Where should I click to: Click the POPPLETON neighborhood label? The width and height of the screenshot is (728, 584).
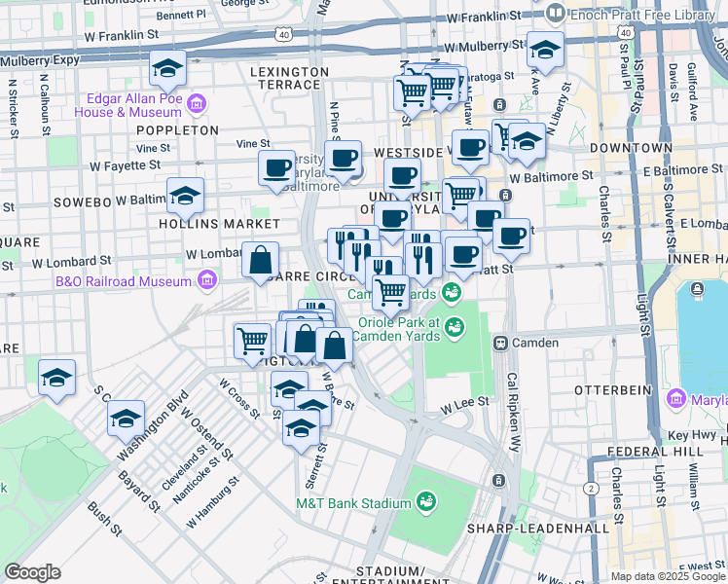pyautogui.click(x=177, y=130)
